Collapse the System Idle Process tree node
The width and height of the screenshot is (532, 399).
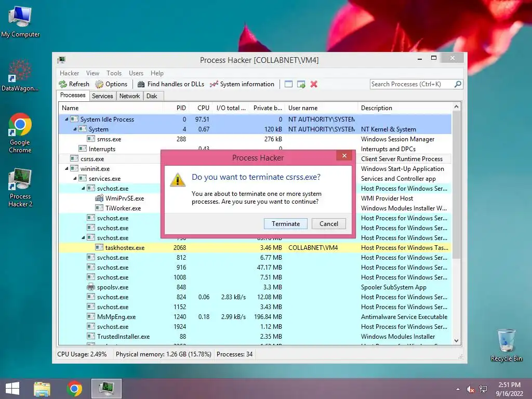pos(66,119)
